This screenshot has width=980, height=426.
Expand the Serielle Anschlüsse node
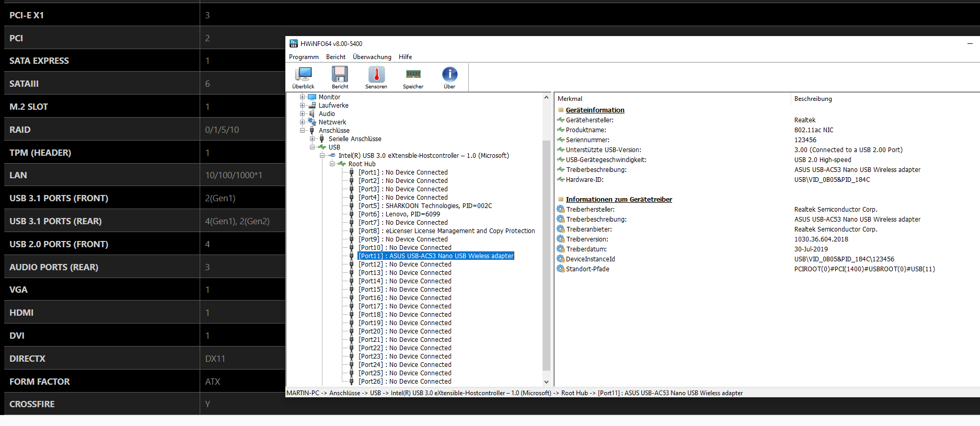[312, 139]
